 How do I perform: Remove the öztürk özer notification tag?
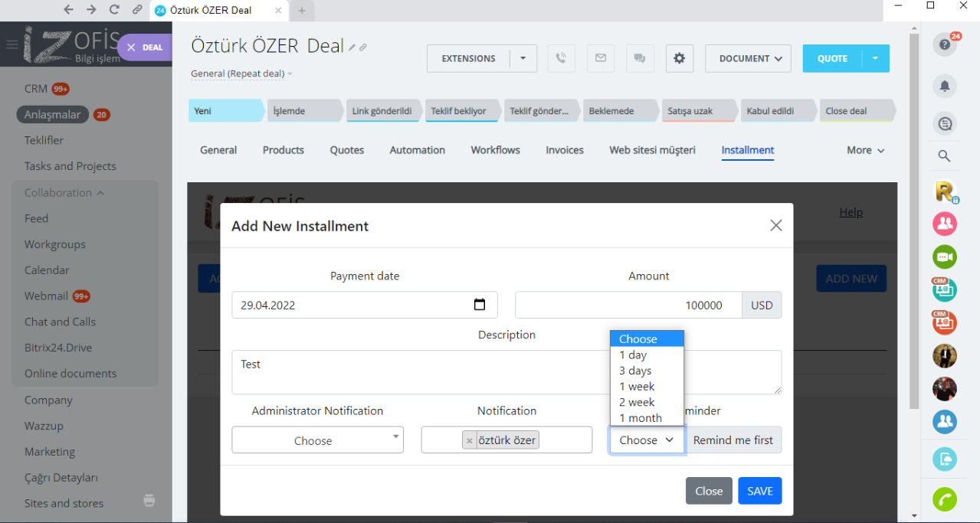(x=469, y=440)
